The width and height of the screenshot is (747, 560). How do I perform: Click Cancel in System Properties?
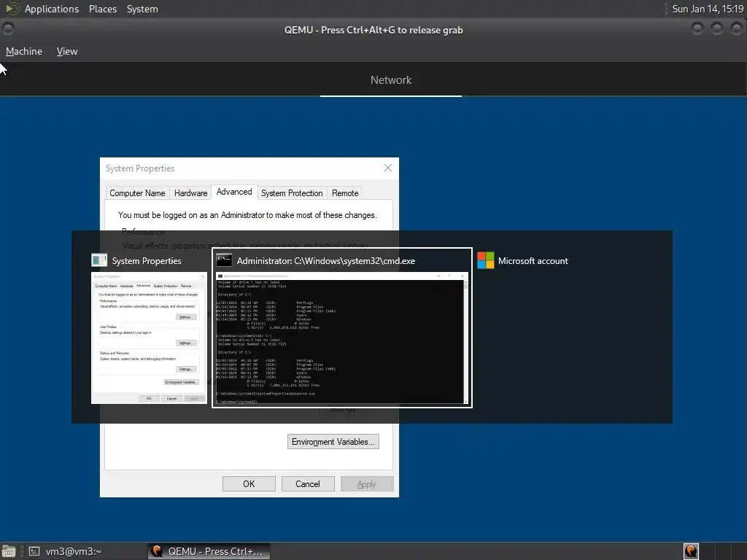(307, 484)
